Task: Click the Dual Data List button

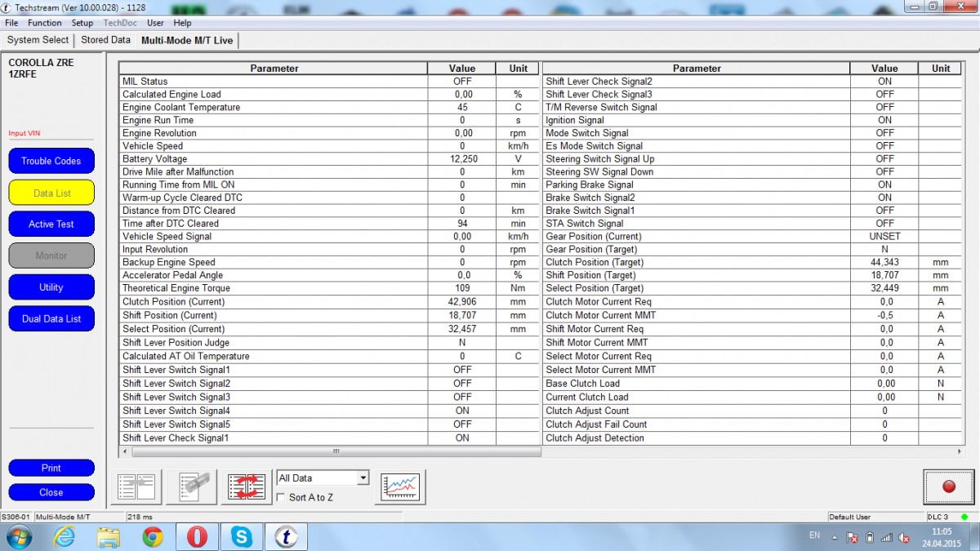Action: (51, 319)
